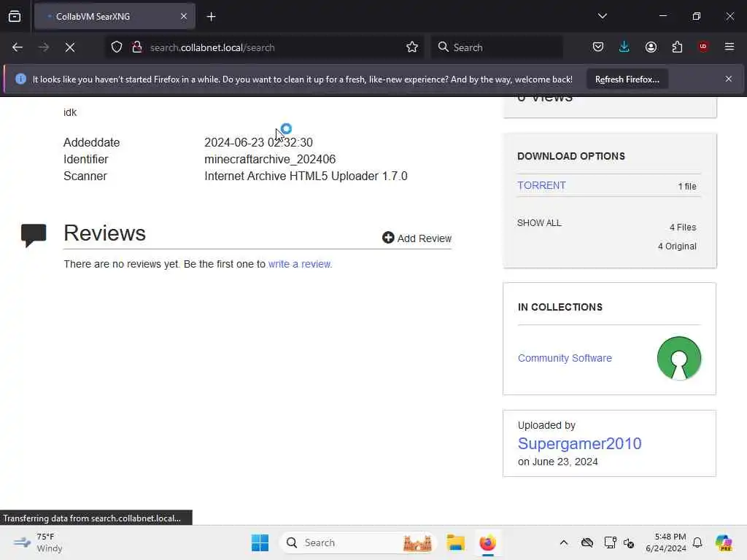Open the notifications bell
Image resolution: width=747 pixels, height=560 pixels.
[697, 542]
